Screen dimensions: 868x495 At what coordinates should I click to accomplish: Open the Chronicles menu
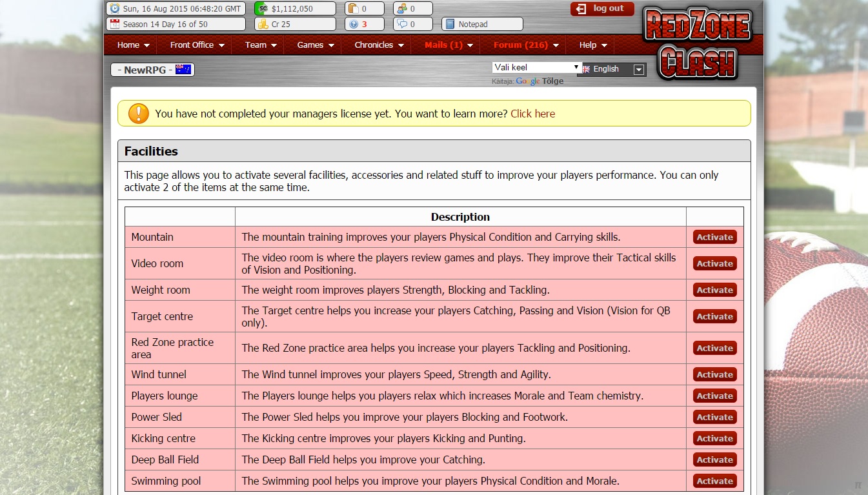pos(379,45)
